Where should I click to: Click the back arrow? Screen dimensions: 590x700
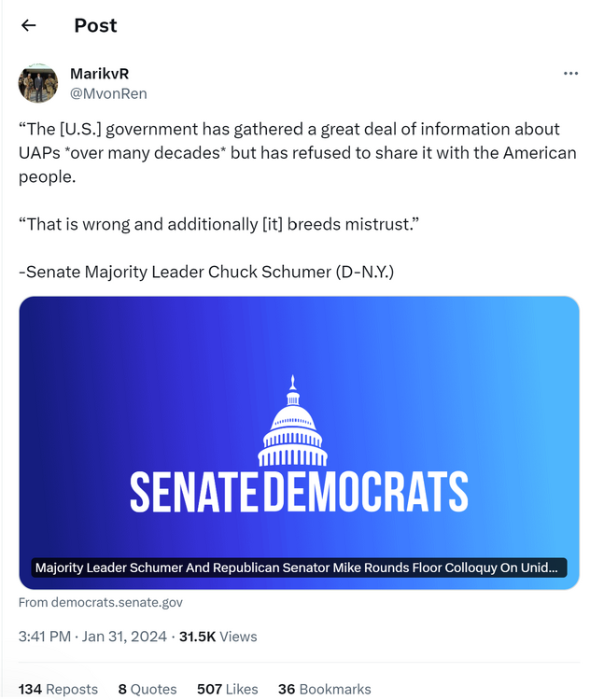[x=29, y=25]
